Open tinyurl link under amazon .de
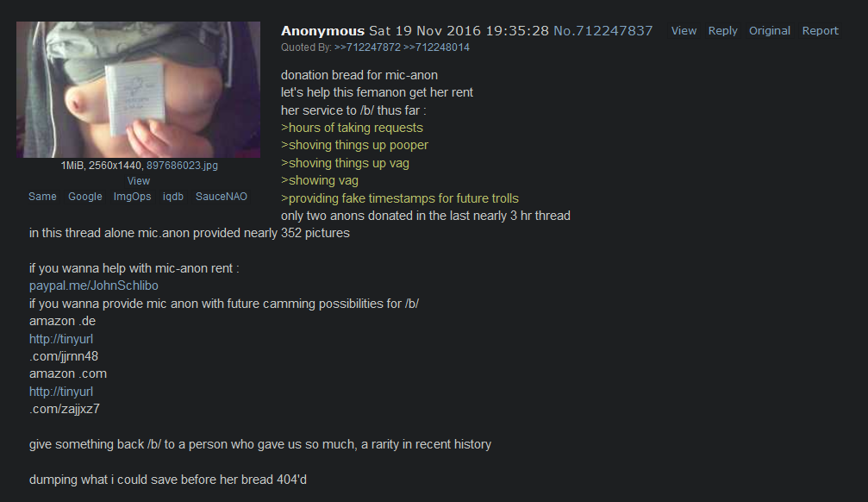 click(x=61, y=338)
